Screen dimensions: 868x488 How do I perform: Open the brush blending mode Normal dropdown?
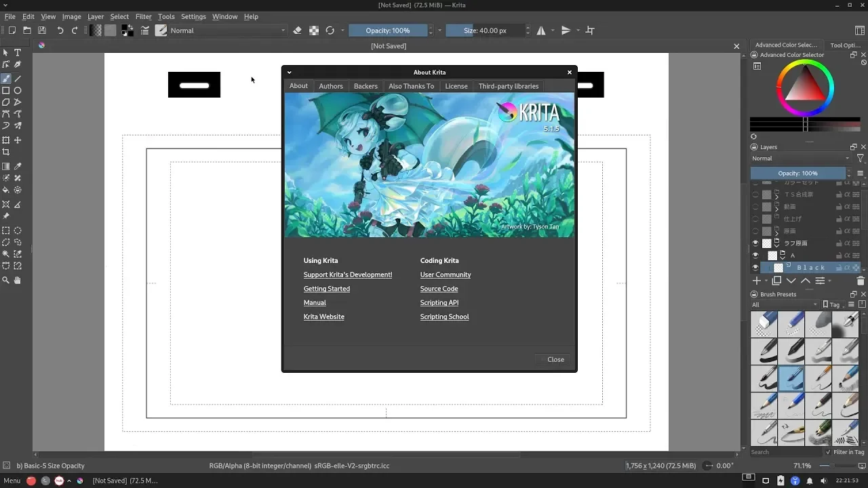click(x=227, y=30)
